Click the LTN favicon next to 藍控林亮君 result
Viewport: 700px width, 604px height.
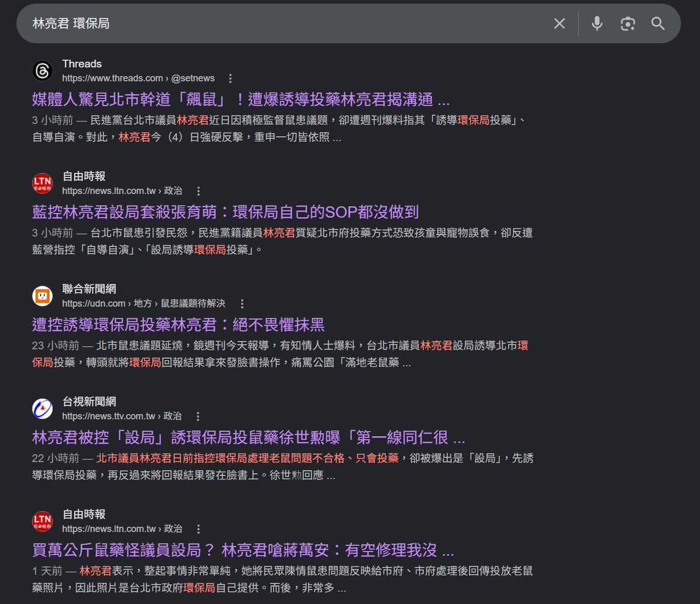43,183
